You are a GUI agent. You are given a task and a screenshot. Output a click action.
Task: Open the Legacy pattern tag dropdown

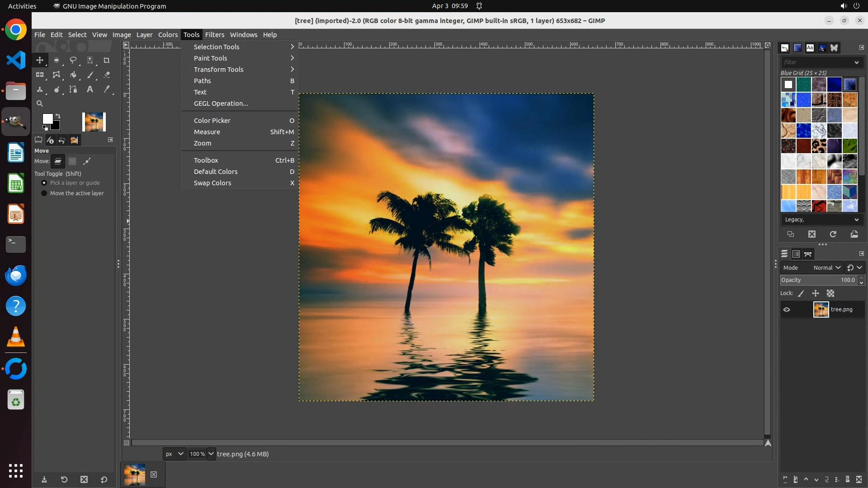(821, 220)
